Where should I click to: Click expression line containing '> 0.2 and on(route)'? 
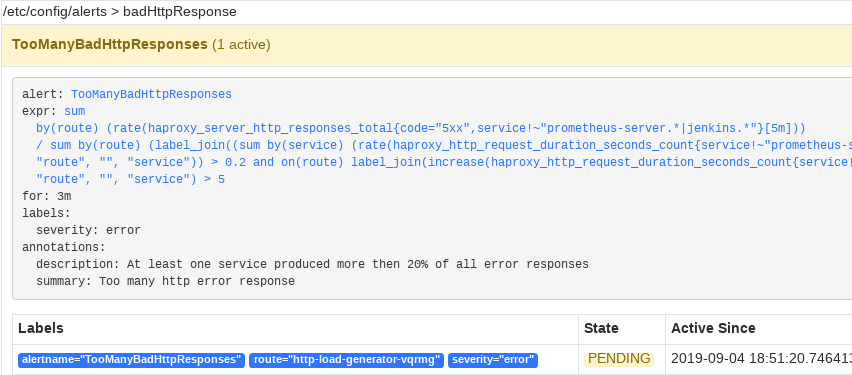click(444, 162)
